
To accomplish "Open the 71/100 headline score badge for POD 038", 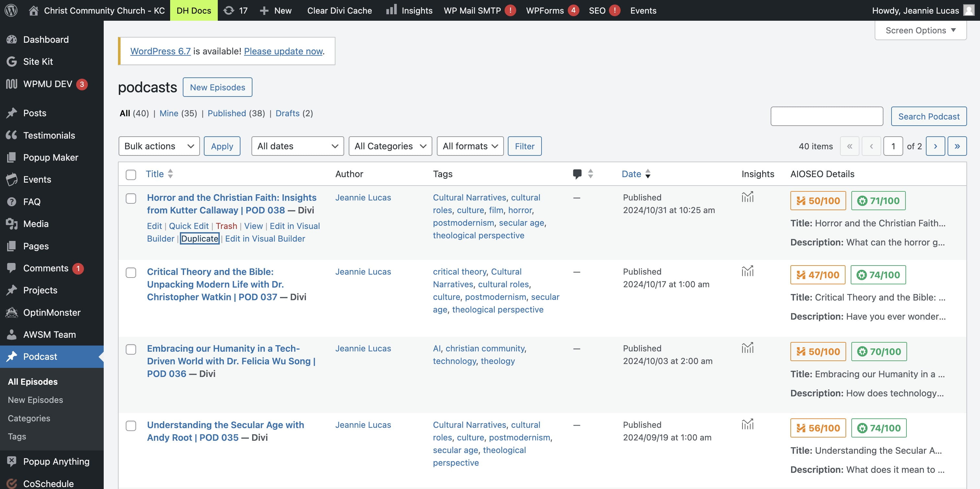I will click(x=878, y=200).
